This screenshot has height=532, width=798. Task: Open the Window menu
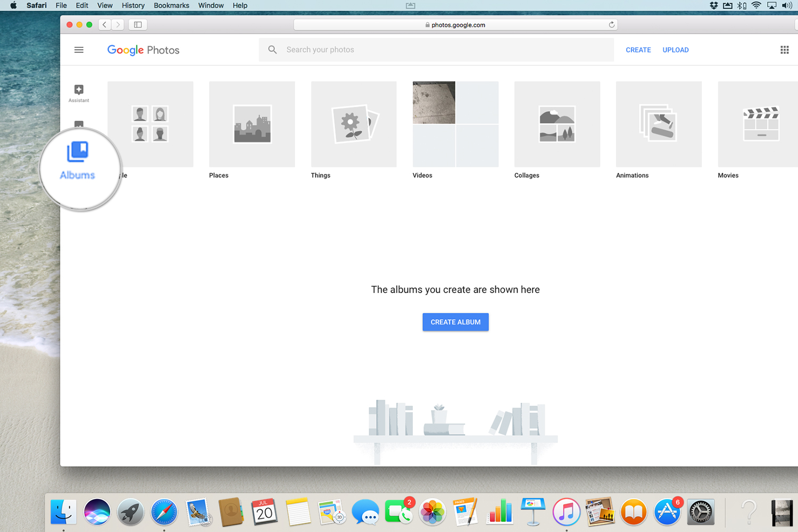(211, 5)
